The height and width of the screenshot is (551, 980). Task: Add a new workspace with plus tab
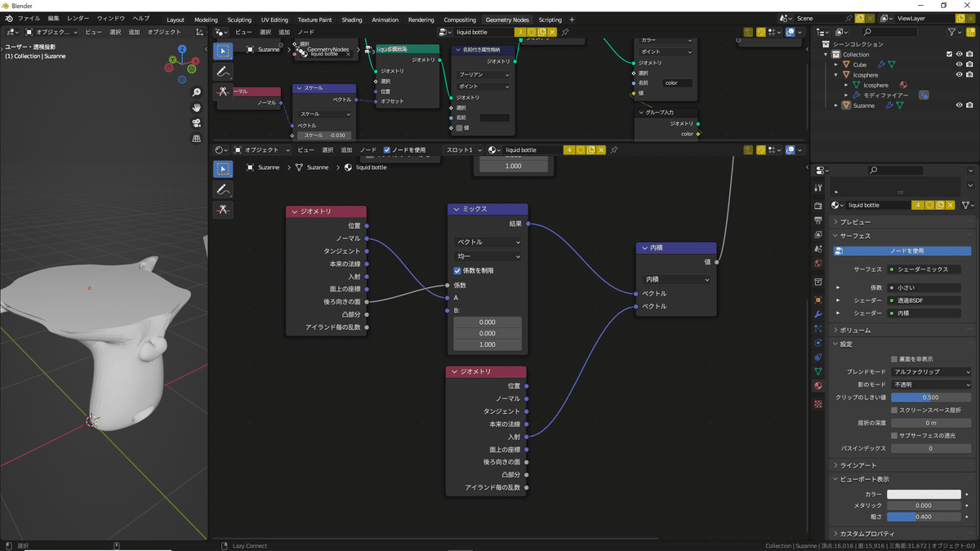pyautogui.click(x=572, y=20)
